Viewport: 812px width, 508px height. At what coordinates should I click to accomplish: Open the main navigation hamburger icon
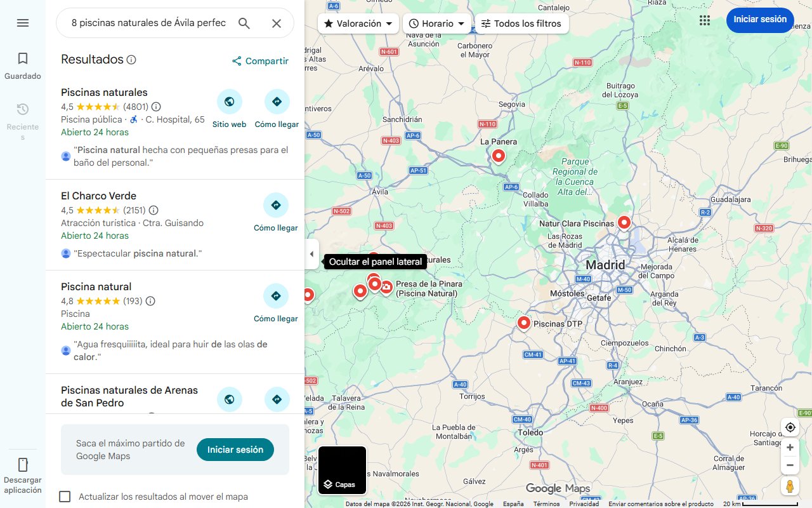(x=23, y=23)
